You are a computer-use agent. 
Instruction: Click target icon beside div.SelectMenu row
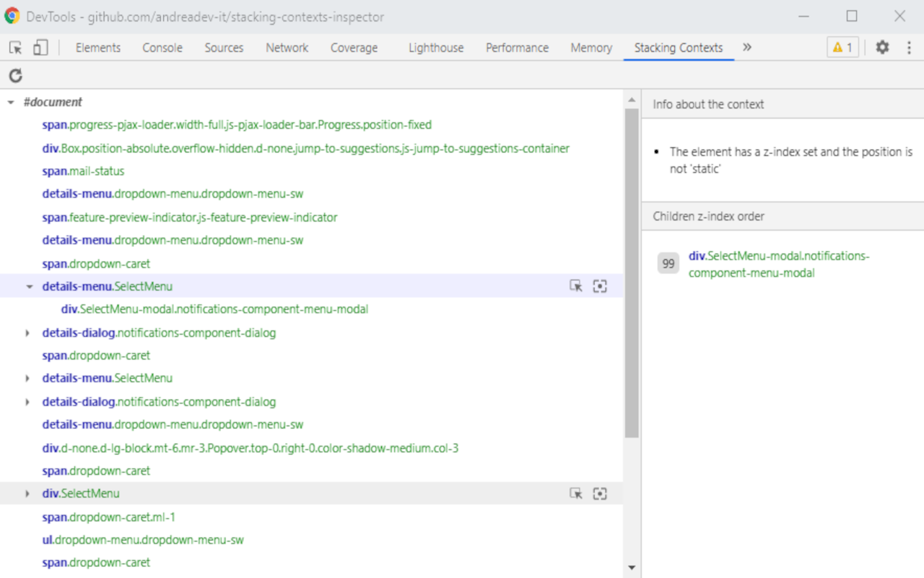(600, 493)
